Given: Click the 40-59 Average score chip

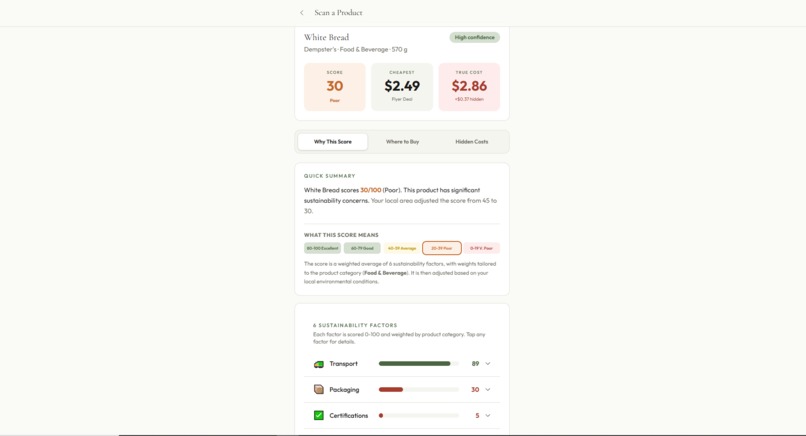Looking at the screenshot, I should click(402, 248).
